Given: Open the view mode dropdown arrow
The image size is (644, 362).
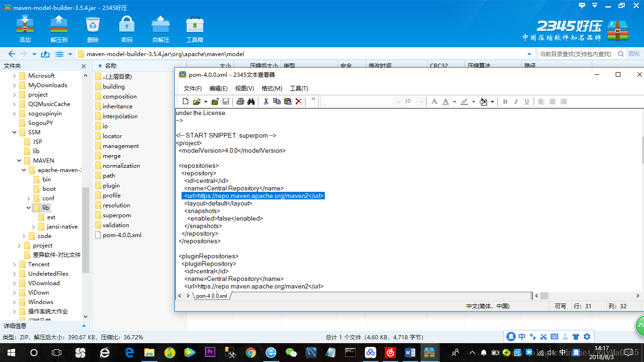Looking at the screenshot, I should [70, 54].
